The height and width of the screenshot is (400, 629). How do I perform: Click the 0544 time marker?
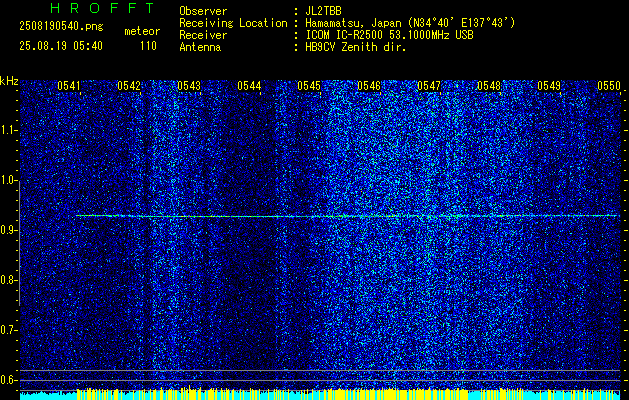click(249, 86)
